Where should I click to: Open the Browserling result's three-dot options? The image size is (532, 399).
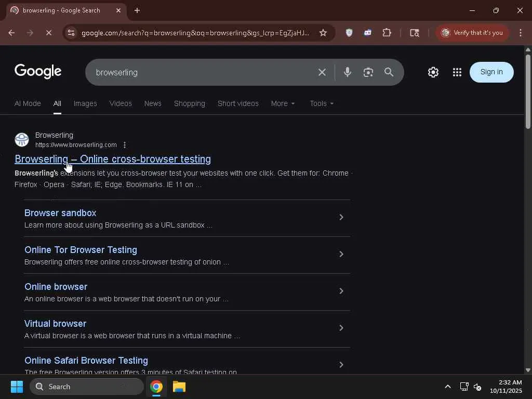[125, 145]
